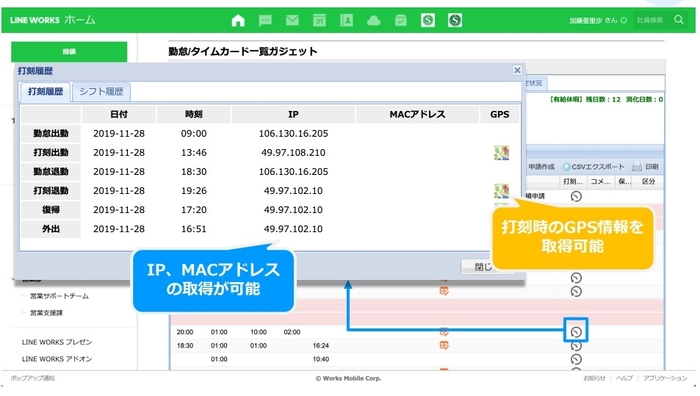Open the アプリケーション footer link
This screenshot has width=700, height=396.
[665, 378]
